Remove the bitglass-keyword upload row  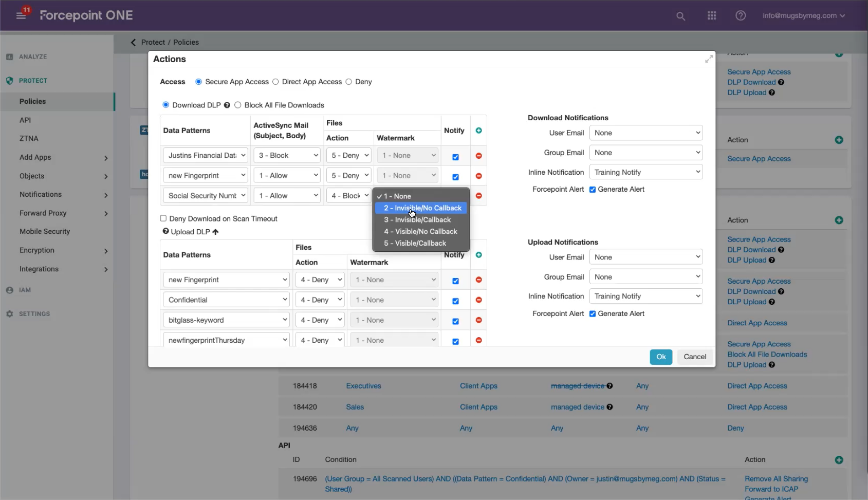tap(478, 320)
